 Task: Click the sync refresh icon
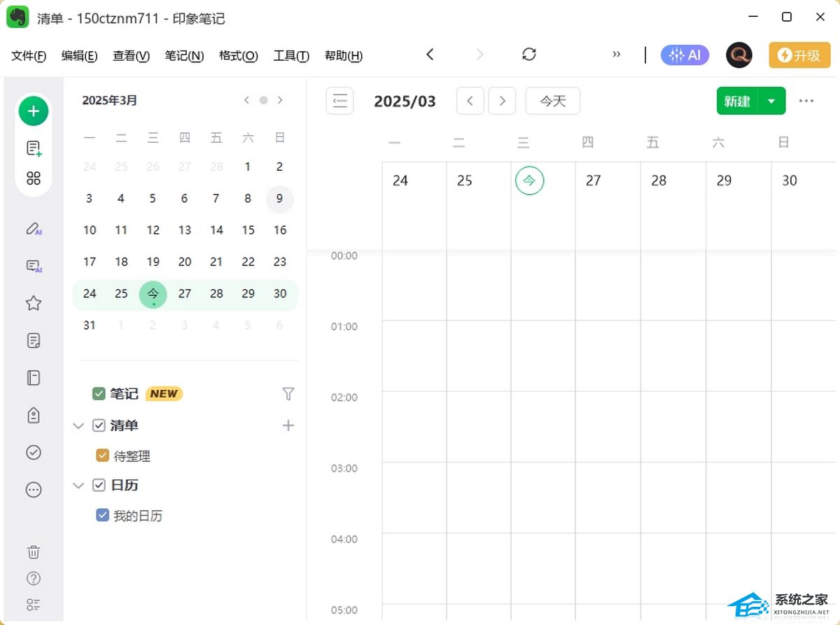click(x=529, y=55)
